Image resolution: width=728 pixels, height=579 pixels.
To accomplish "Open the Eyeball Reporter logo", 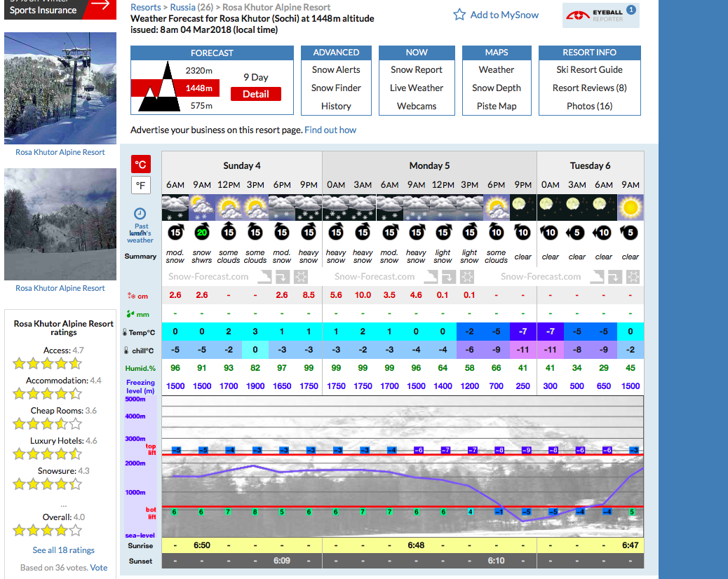I will [x=601, y=15].
